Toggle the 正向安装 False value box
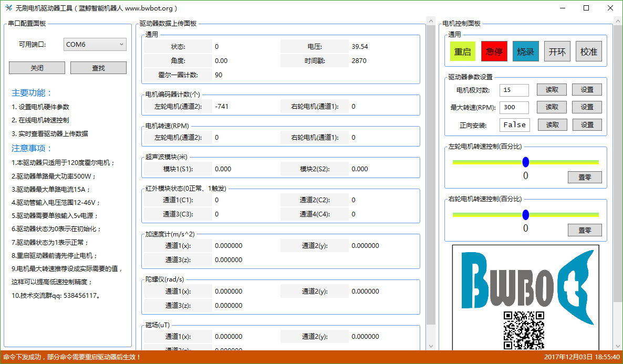Image resolution: width=623 pixels, height=364 pixels. pyautogui.click(x=514, y=124)
